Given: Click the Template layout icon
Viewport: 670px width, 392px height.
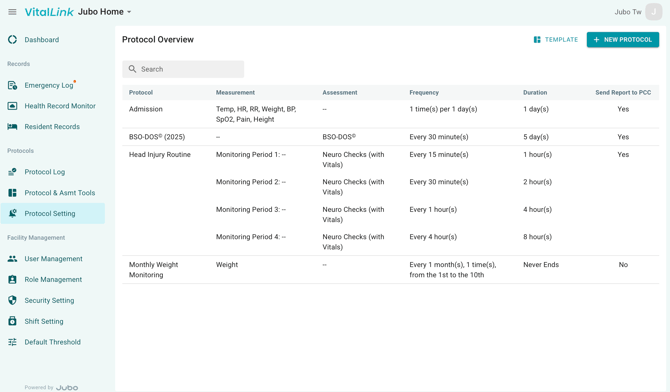Looking at the screenshot, I should click(x=537, y=40).
